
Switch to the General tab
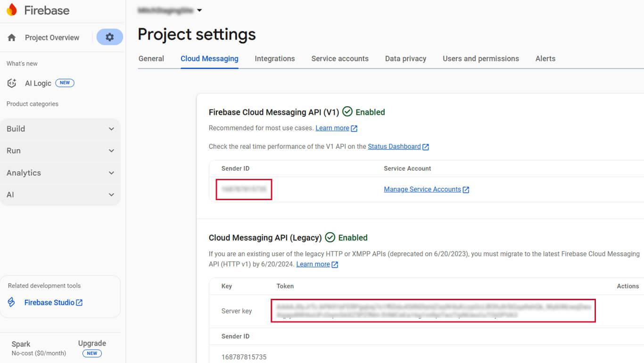(x=151, y=59)
